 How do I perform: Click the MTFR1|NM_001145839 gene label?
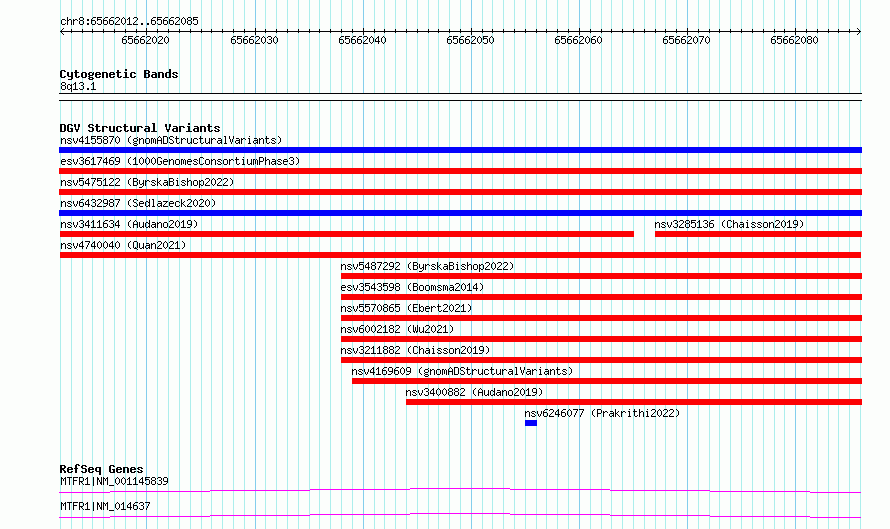point(114,481)
